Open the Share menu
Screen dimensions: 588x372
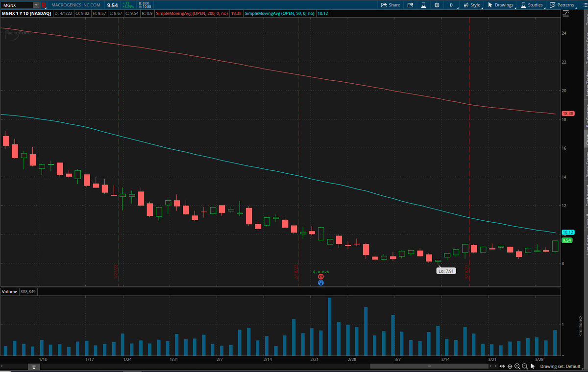coord(391,5)
